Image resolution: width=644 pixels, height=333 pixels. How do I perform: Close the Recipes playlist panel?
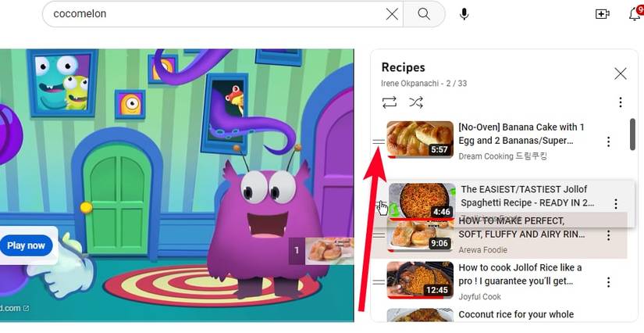click(x=620, y=73)
